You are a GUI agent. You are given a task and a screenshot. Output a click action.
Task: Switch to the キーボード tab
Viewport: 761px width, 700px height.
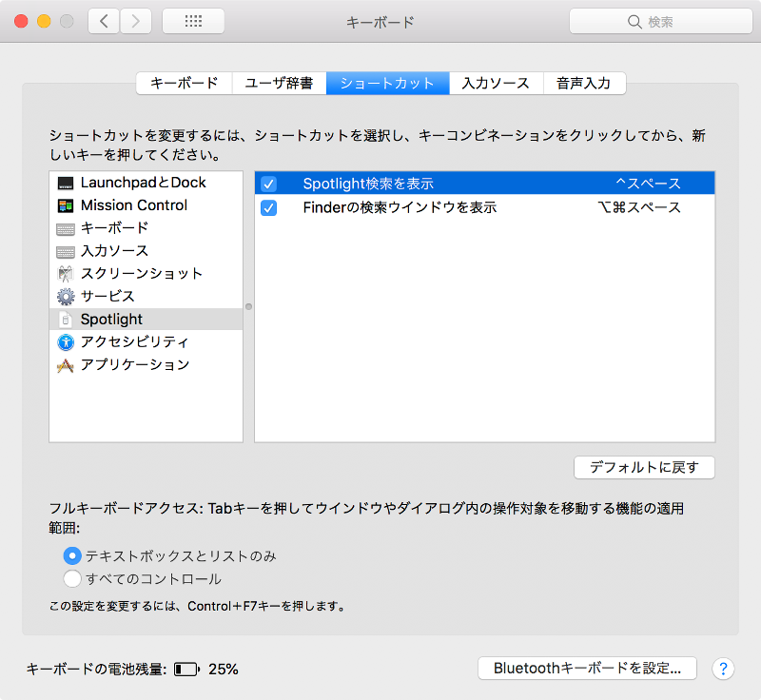point(184,84)
